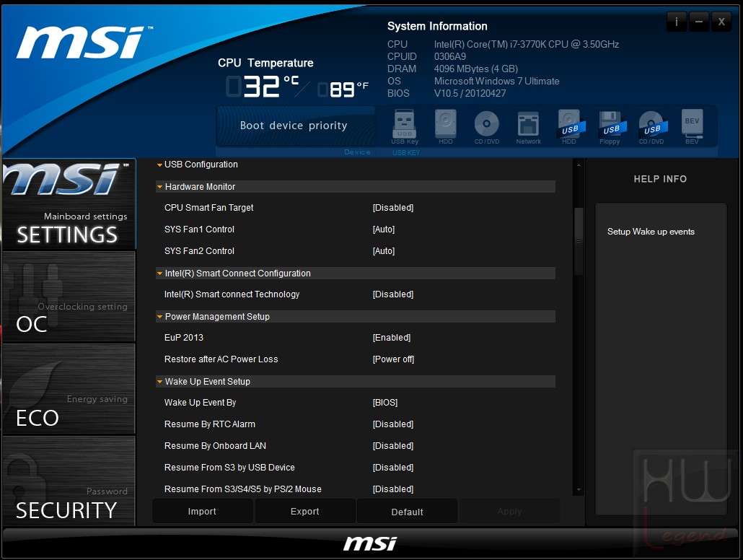Minimize the MSI Control Center window
Screen dimensions: 743x560
[x=698, y=22]
